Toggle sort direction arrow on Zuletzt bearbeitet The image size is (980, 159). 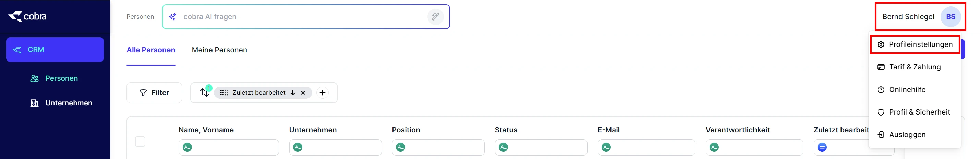(x=292, y=93)
